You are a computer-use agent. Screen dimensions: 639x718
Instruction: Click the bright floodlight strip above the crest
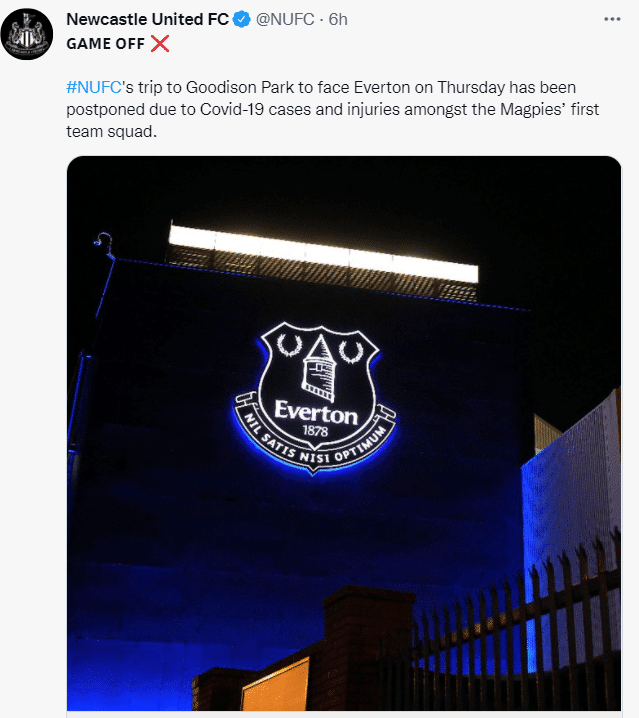pos(322,253)
